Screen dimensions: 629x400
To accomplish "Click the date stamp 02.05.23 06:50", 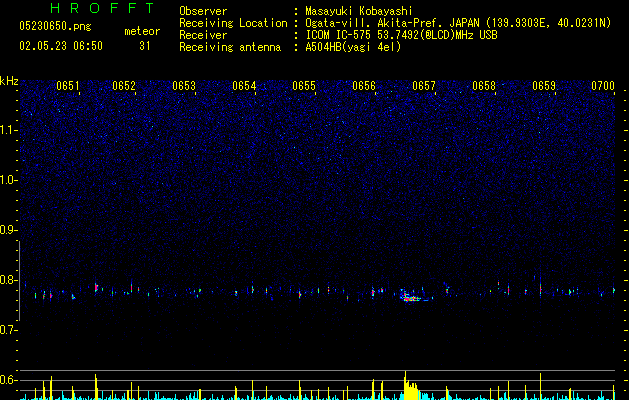I will (61, 46).
